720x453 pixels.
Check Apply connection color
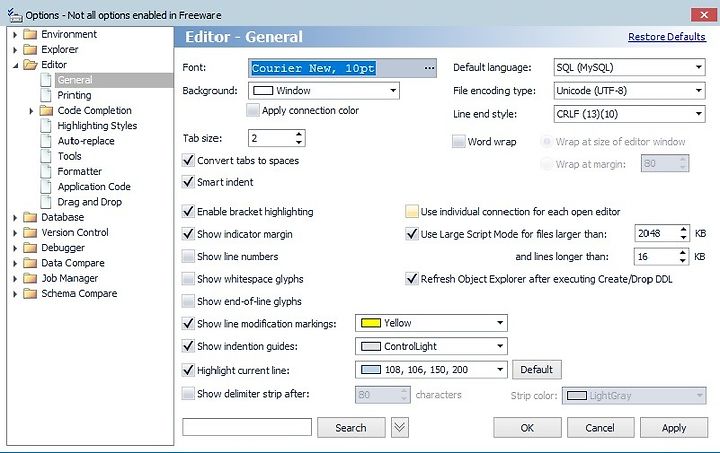(253, 110)
